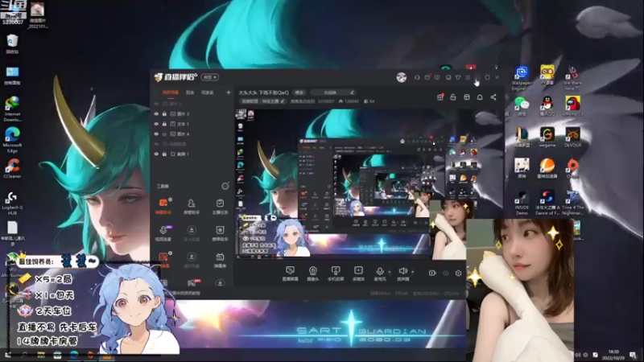644x362 pixels.
Task: Toggle visibility eye of 截屏 1 layer
Action: (x=156, y=154)
